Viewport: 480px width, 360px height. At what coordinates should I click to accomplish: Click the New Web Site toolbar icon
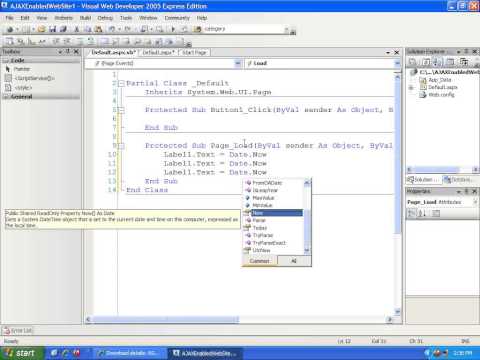[10, 29]
